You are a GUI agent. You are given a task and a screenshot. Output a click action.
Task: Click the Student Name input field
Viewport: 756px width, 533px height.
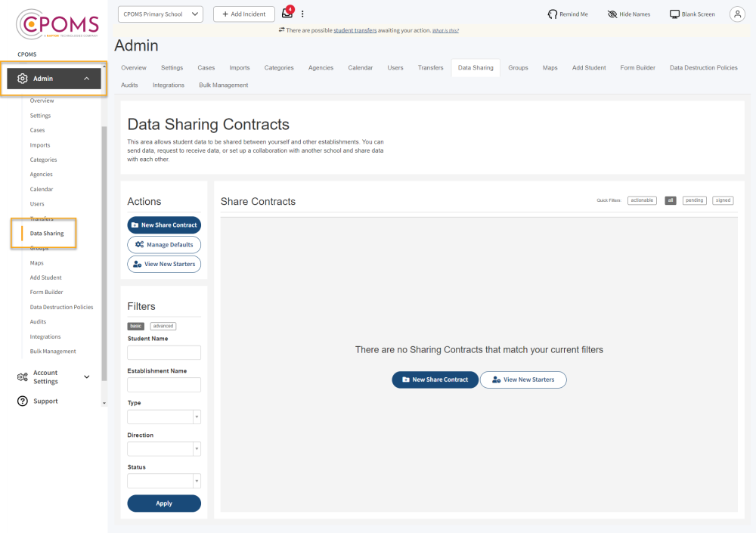pyautogui.click(x=164, y=352)
